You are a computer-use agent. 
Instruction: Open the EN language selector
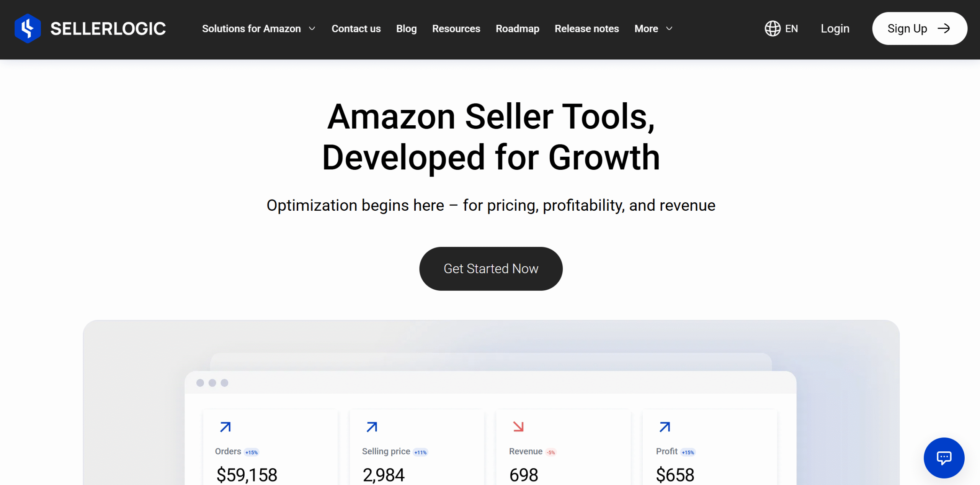point(781,28)
